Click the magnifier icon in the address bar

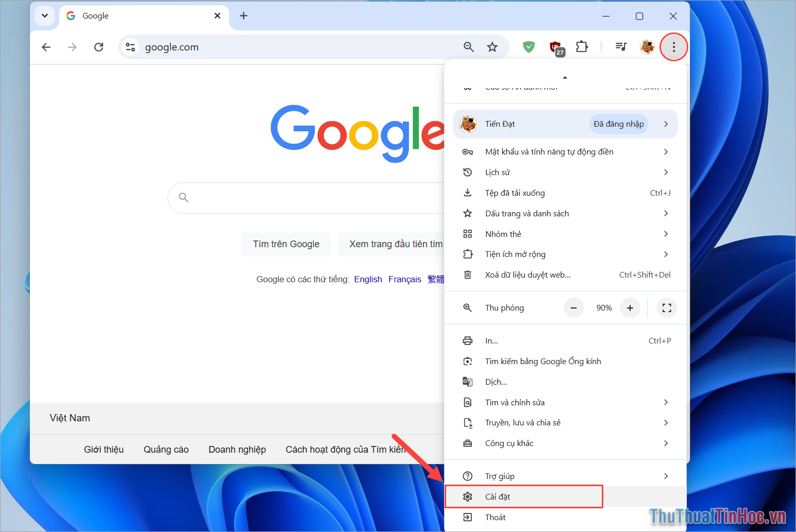(468, 47)
